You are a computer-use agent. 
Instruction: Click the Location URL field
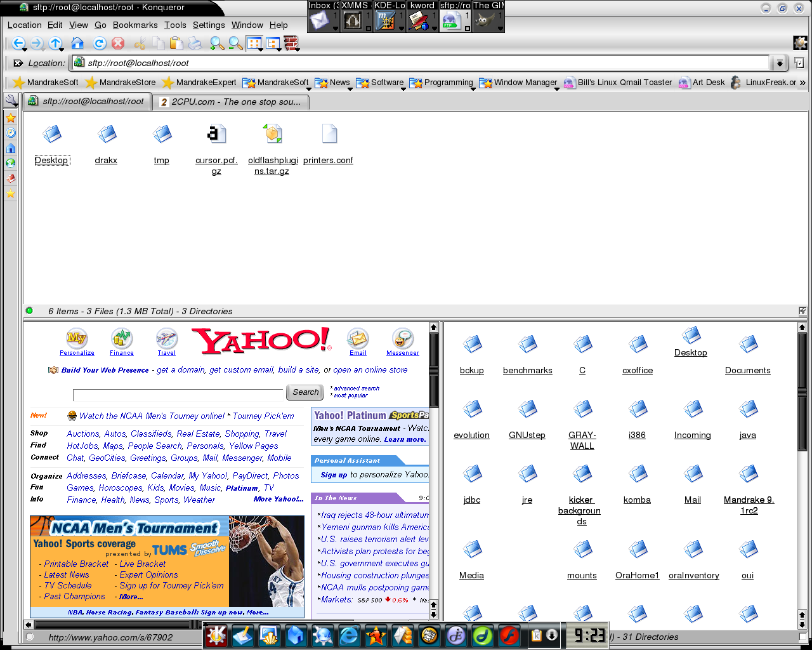[421, 63]
